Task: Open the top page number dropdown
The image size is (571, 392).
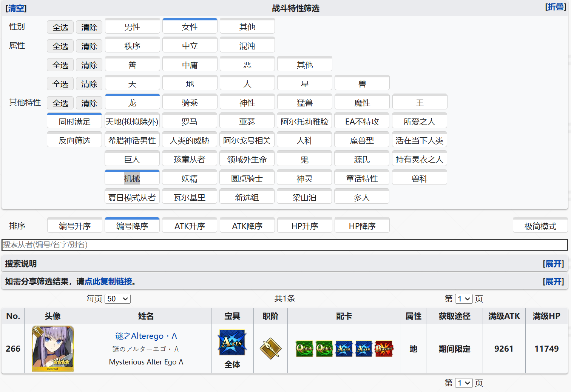Action: point(464,298)
